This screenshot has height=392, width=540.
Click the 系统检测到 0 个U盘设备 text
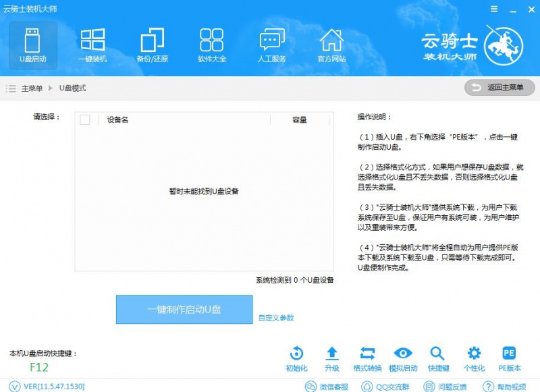point(295,280)
